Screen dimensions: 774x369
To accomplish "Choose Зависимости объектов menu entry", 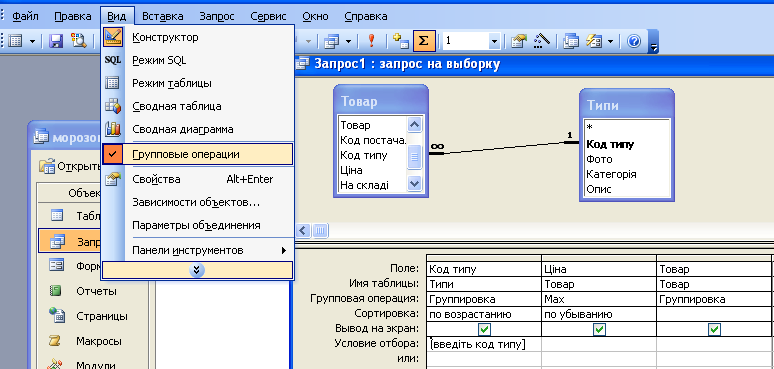I will click(x=197, y=202).
